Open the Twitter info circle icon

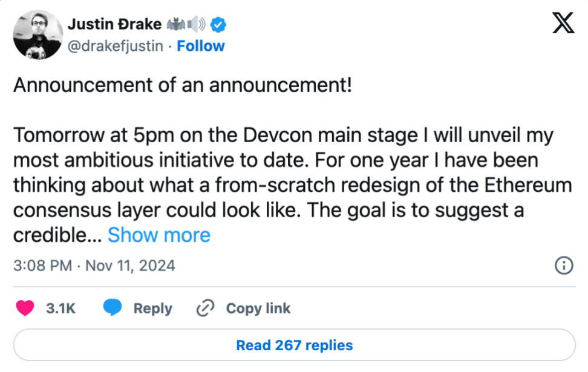564,266
